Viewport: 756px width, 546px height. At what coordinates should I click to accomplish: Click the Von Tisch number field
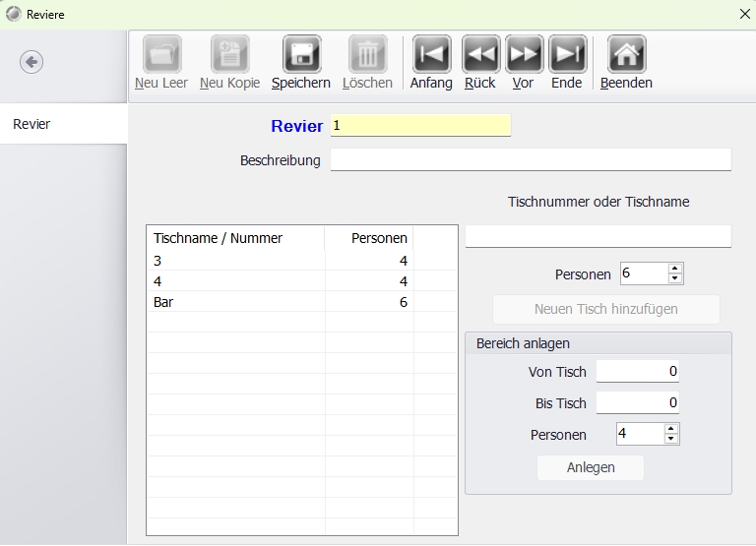(x=638, y=372)
